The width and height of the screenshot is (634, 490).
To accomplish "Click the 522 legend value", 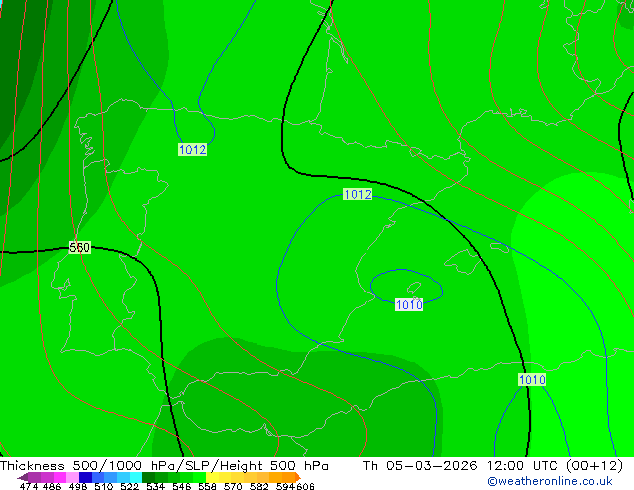I will (x=129, y=486).
